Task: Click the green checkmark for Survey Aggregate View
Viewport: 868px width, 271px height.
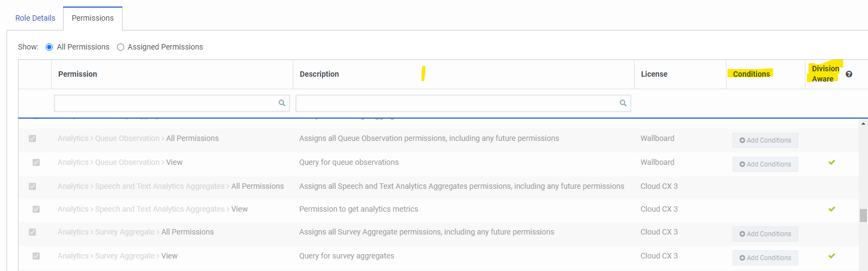Action: [832, 256]
